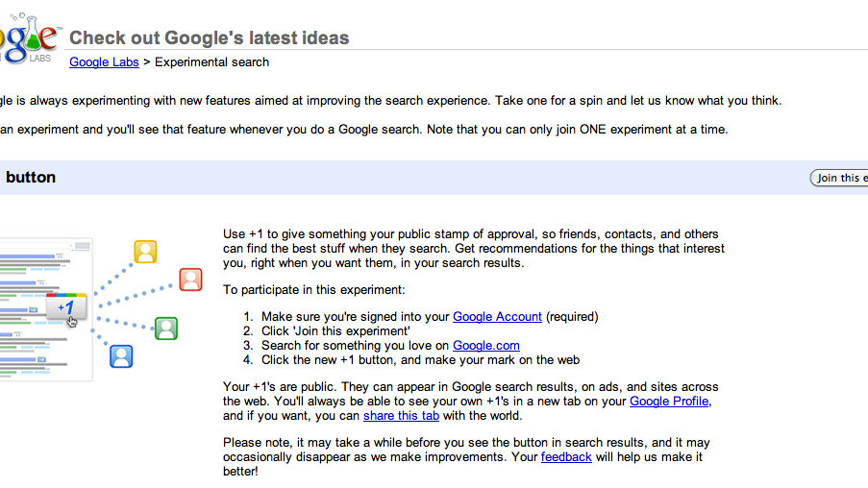Viewport: 868px width, 488px height.
Task: Open the Google Account link
Action: (x=497, y=316)
